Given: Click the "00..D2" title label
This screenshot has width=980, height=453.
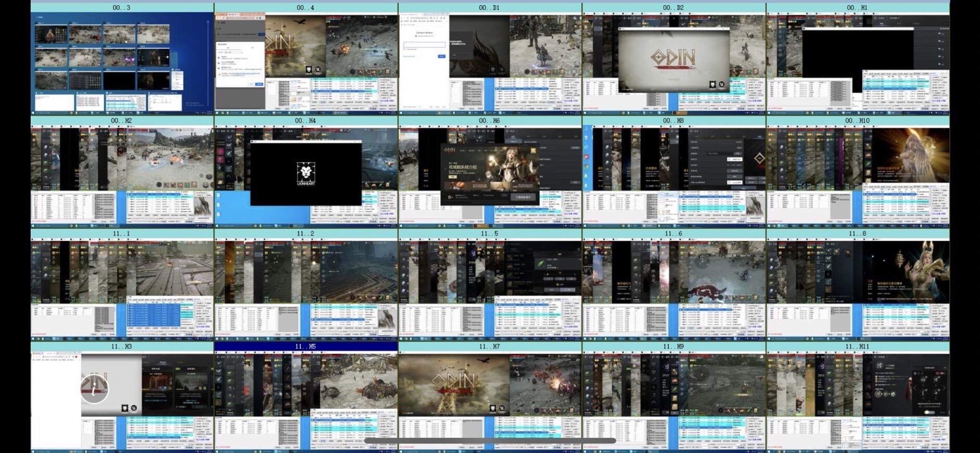Looking at the screenshot, I should pos(673,8).
